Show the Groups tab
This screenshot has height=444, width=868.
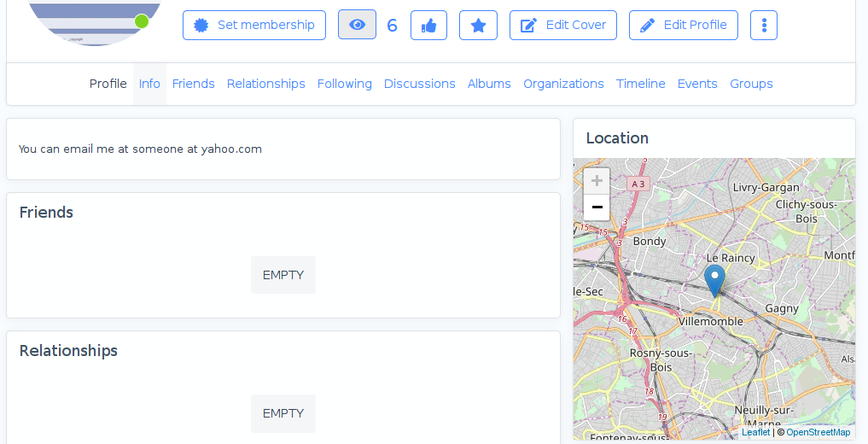(751, 84)
